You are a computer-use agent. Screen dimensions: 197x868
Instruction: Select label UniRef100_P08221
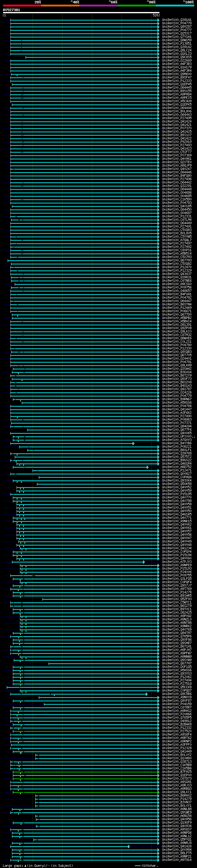click(177, 446)
